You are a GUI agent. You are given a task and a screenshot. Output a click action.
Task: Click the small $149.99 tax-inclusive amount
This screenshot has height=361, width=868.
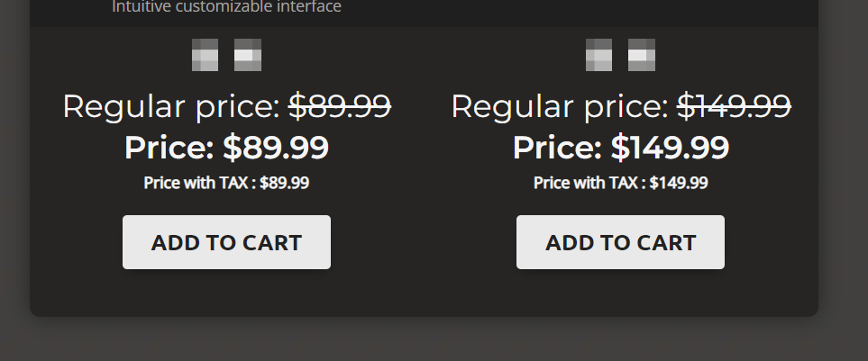click(x=679, y=183)
